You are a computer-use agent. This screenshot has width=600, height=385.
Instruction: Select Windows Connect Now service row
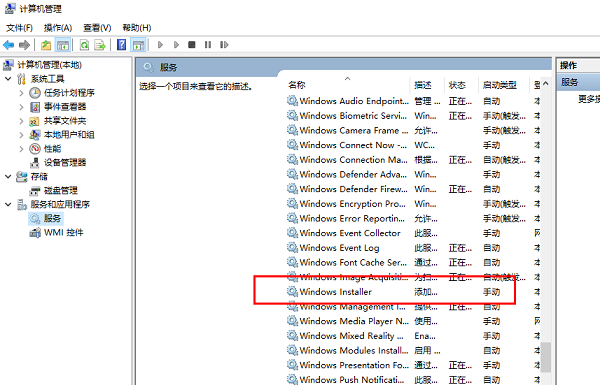[x=412, y=145]
